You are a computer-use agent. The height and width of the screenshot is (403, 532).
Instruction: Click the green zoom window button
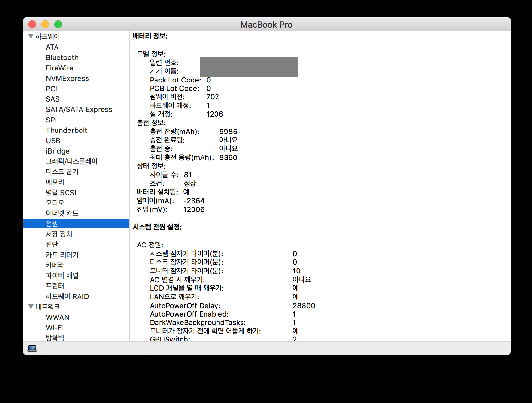[58, 24]
